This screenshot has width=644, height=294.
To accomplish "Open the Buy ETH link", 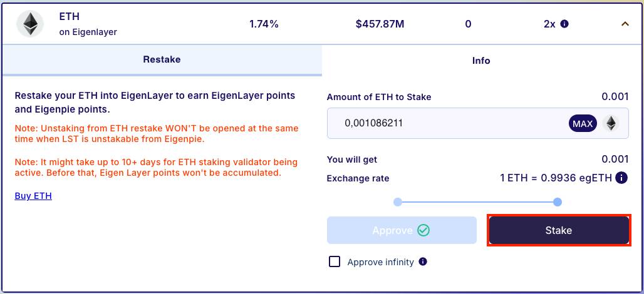I will [x=33, y=196].
